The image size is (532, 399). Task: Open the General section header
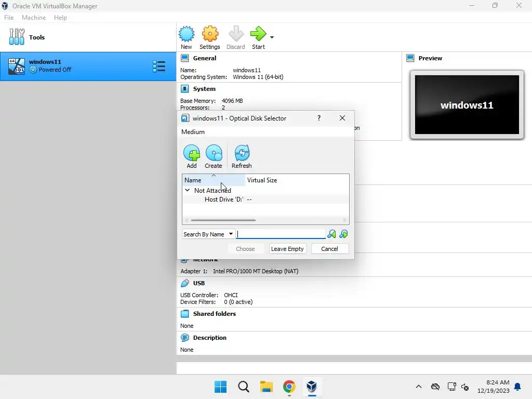pos(205,58)
